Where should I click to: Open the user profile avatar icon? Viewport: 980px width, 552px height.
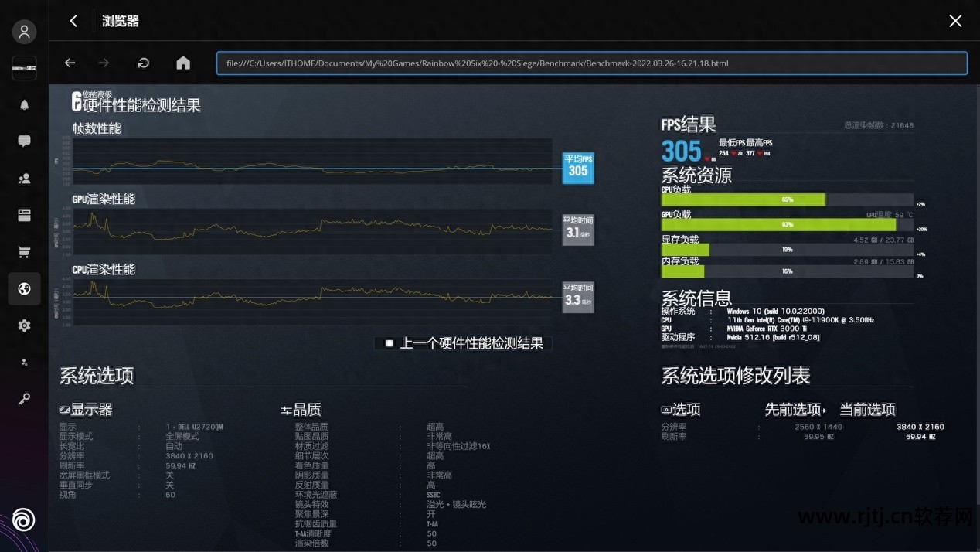point(24,32)
